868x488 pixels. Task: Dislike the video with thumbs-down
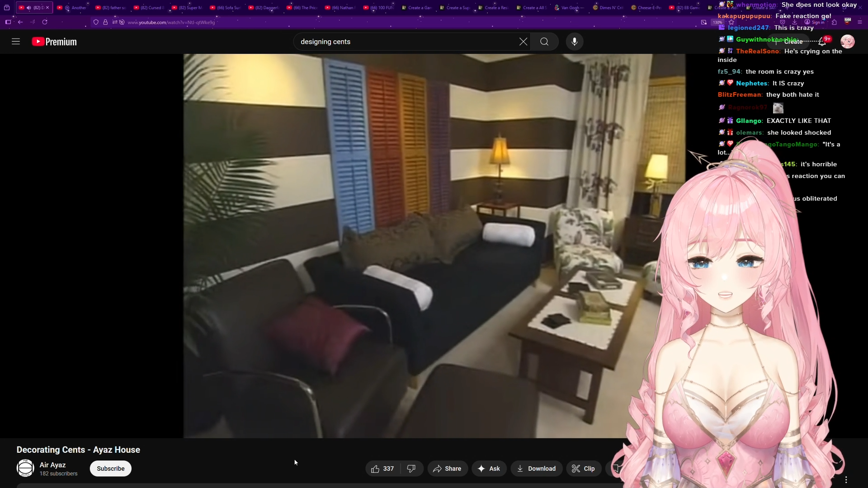[x=411, y=469]
